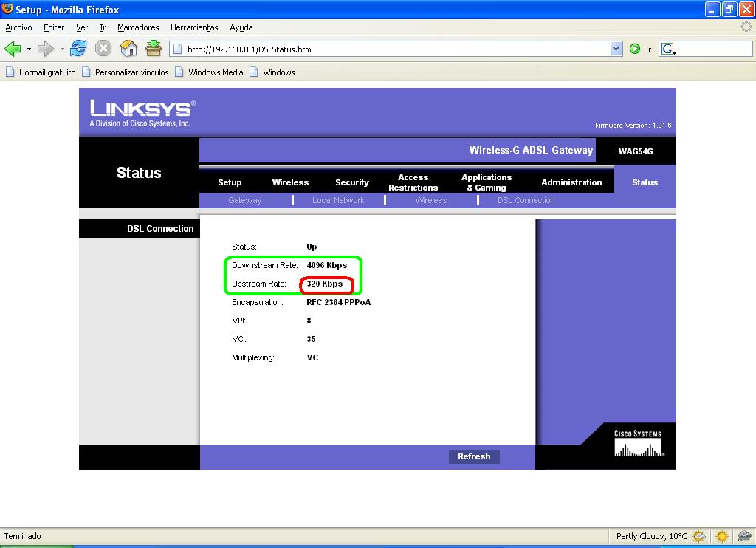756x548 pixels.
Task: Open the Archivo menu
Action: coord(18,27)
